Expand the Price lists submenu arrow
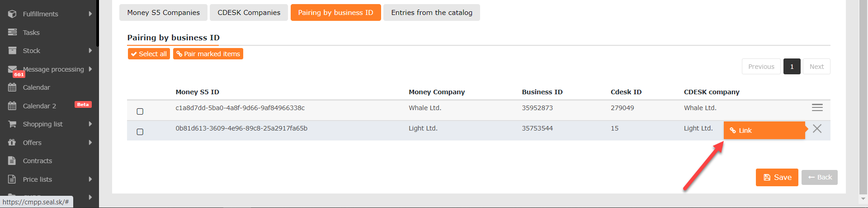This screenshot has width=868, height=208. coord(90,179)
